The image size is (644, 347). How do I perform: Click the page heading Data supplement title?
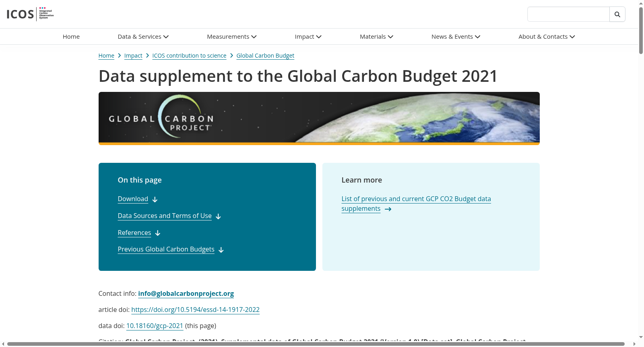click(298, 76)
